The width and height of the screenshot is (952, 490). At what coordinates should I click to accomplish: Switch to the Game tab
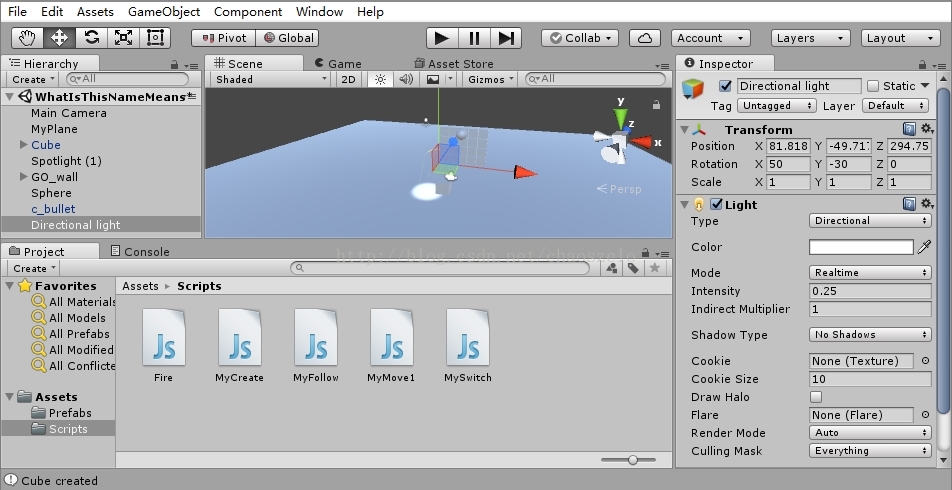(x=338, y=64)
